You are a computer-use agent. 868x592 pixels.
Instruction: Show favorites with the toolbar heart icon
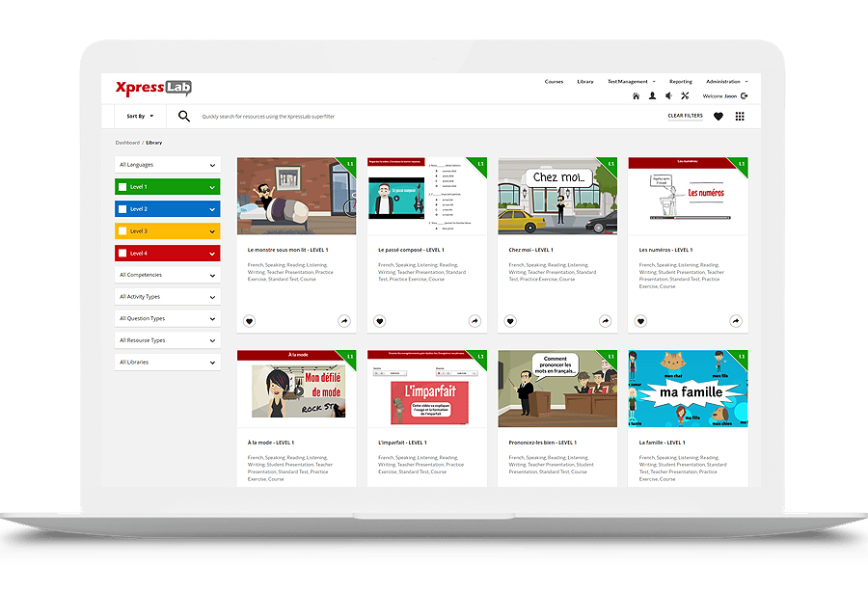coord(718,117)
